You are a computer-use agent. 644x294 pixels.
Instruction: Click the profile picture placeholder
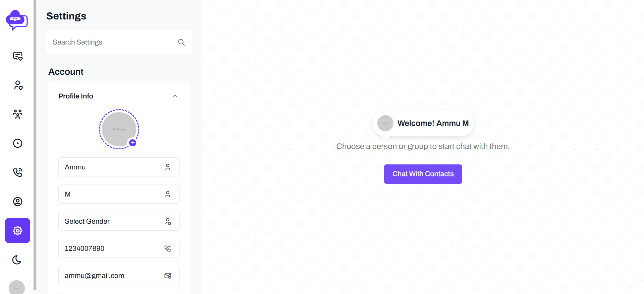pyautogui.click(x=119, y=129)
